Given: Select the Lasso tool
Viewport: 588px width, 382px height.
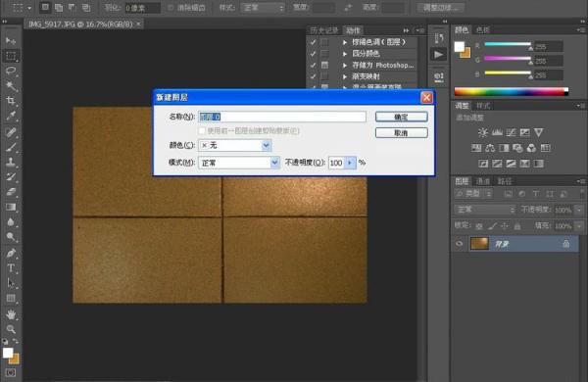Looking at the screenshot, I should click(x=11, y=71).
